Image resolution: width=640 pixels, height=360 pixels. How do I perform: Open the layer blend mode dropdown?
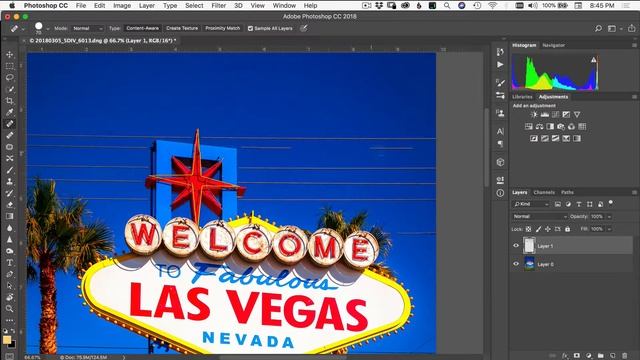pyautogui.click(x=540, y=217)
